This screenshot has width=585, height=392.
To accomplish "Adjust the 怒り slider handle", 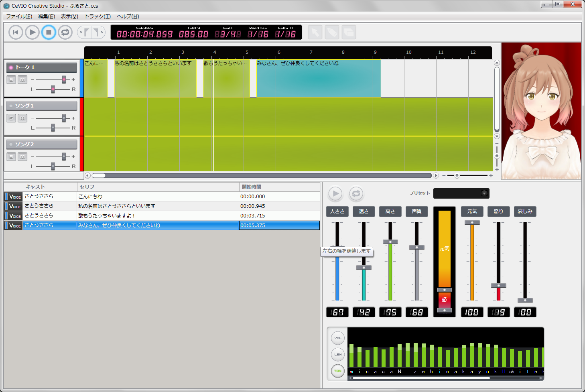I will 499,286.
